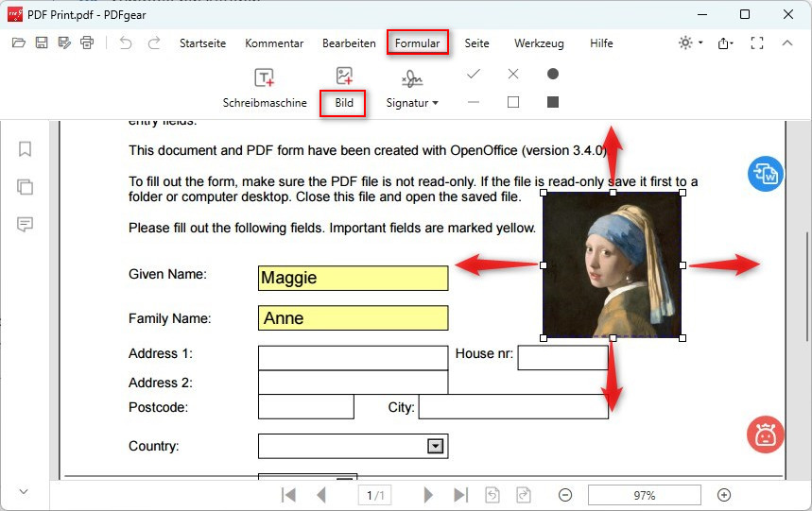Click the Address 1 input field
This screenshot has width=812, height=511.
pyautogui.click(x=354, y=358)
